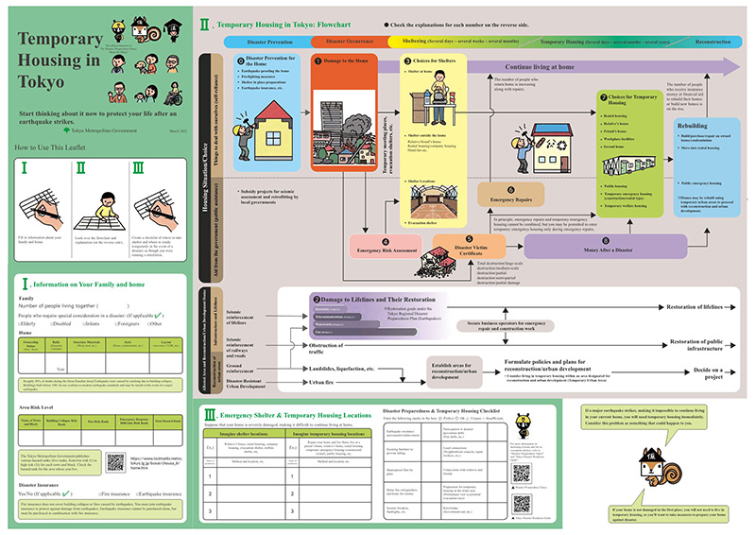Viewport: 756px width, 535px height.
Task: Click the graduation cap character in the header
Action: click(x=172, y=30)
